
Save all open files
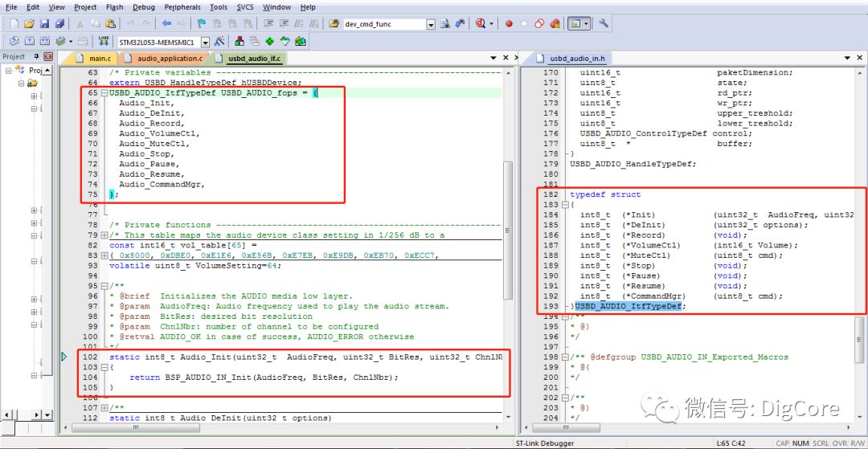(x=59, y=24)
